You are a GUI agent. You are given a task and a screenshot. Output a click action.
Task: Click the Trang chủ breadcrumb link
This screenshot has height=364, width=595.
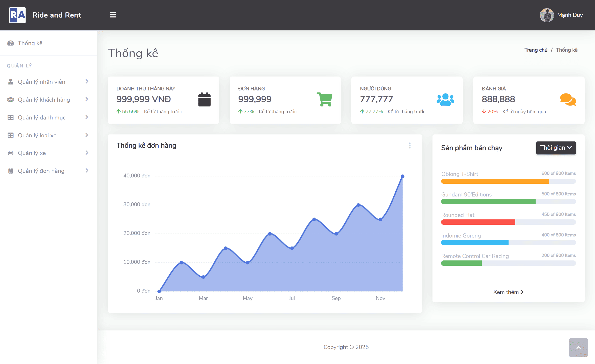(536, 50)
